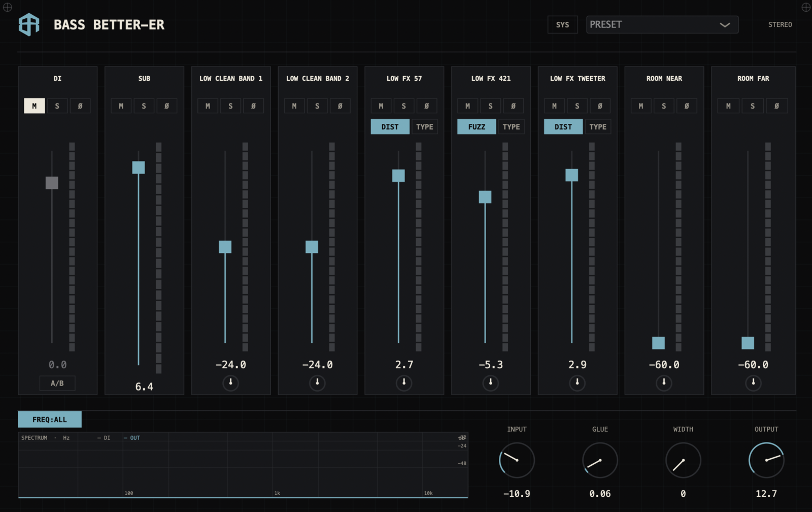Click the Room Near fader handle
Image resolution: width=812 pixels, height=512 pixels.
pyautogui.click(x=658, y=343)
